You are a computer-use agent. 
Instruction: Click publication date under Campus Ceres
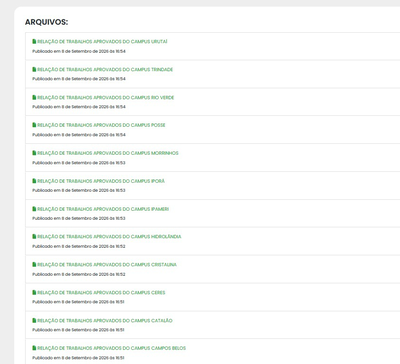[x=78, y=302]
